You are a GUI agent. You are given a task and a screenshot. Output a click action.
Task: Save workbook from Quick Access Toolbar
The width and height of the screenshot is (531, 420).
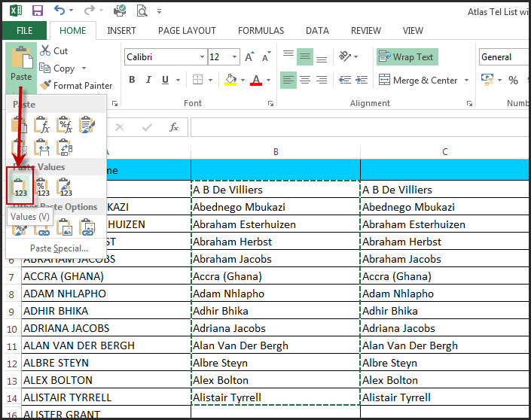(38, 11)
